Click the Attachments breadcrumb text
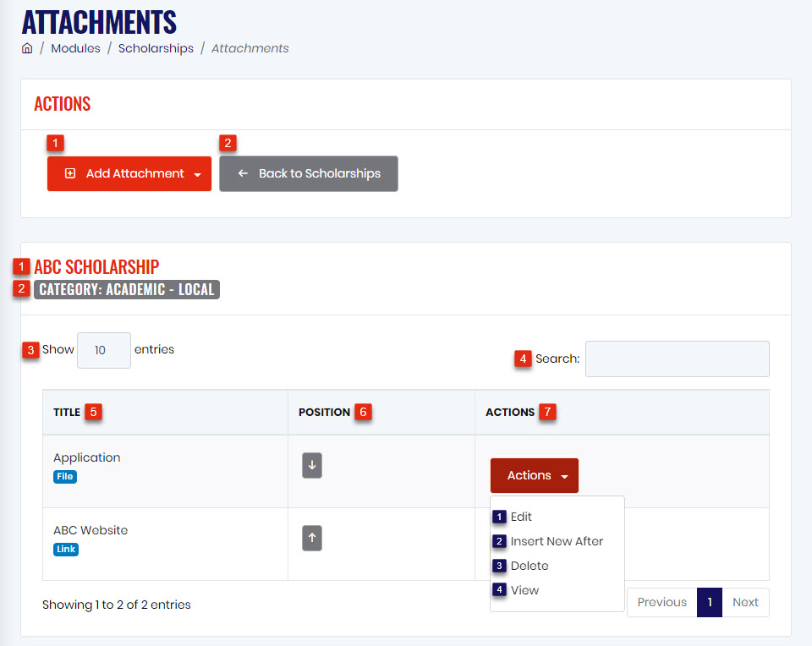Viewport: 812px width, 646px height. [250, 48]
